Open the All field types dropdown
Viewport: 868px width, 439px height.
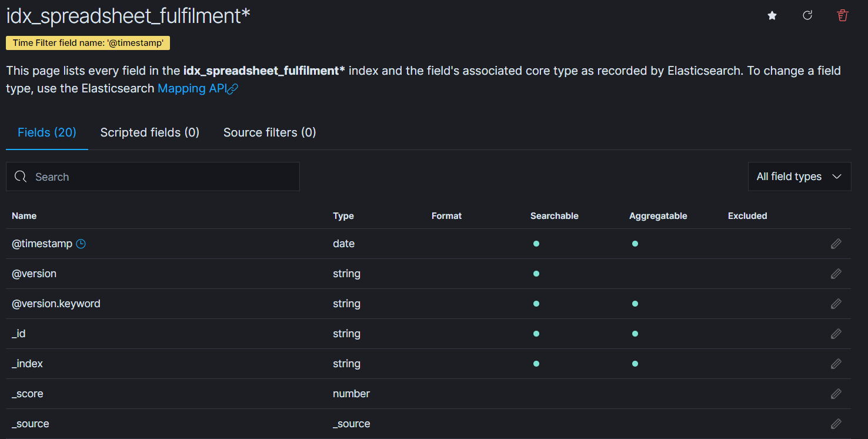click(x=799, y=177)
